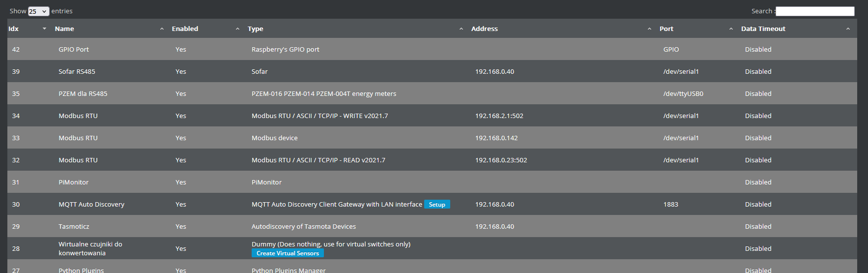Screen dimensions: 868x273
Task: Sort by Port column header
Action: [x=696, y=29]
